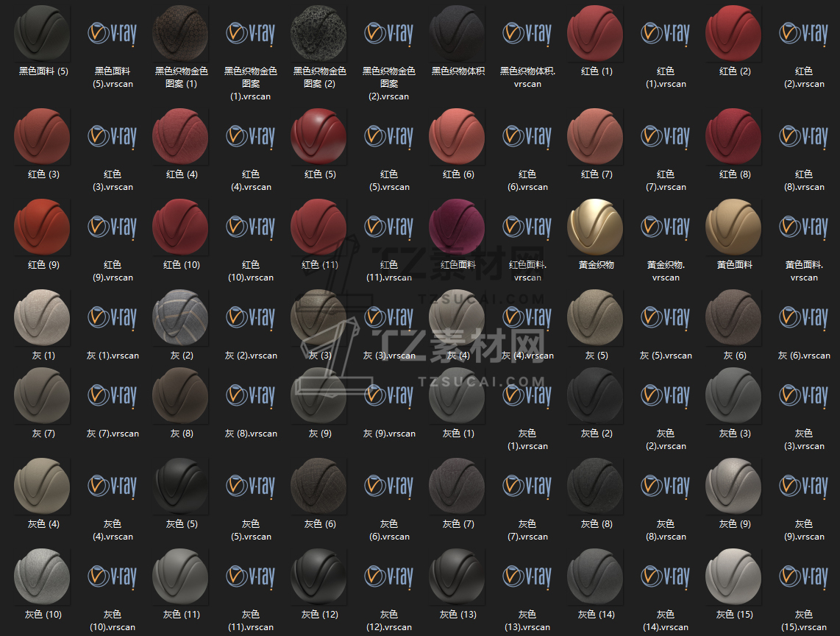Select the 灰 (1) light sphere thumbnail
Image resolution: width=840 pixels, height=636 pixels.
click(43, 317)
